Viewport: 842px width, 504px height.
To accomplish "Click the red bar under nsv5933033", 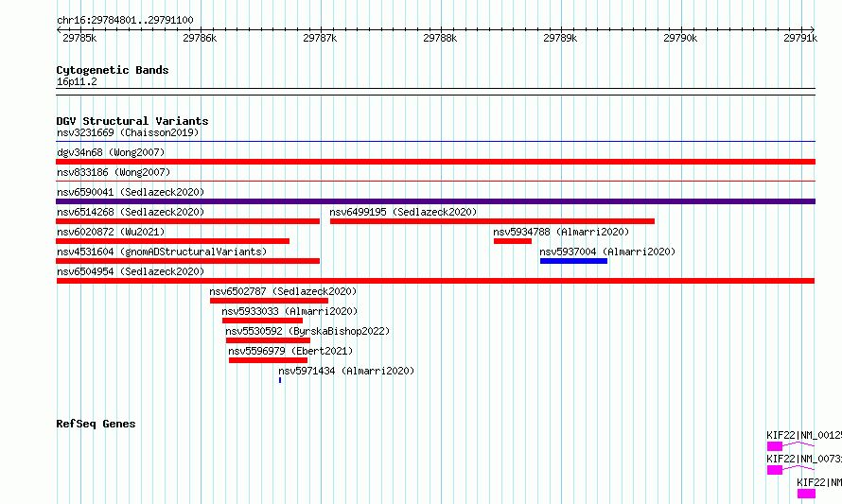I will click(x=263, y=321).
